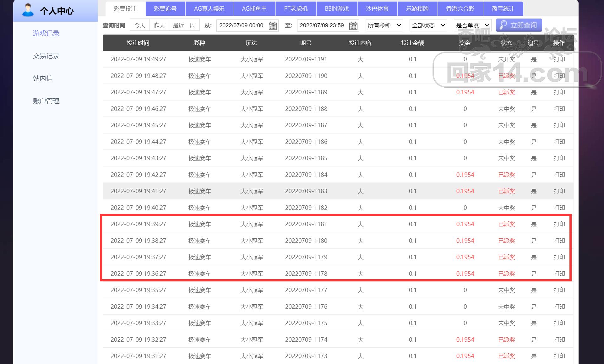Click 打印 for period 20220709-1191
This screenshot has height=364, width=604.
click(x=559, y=59)
